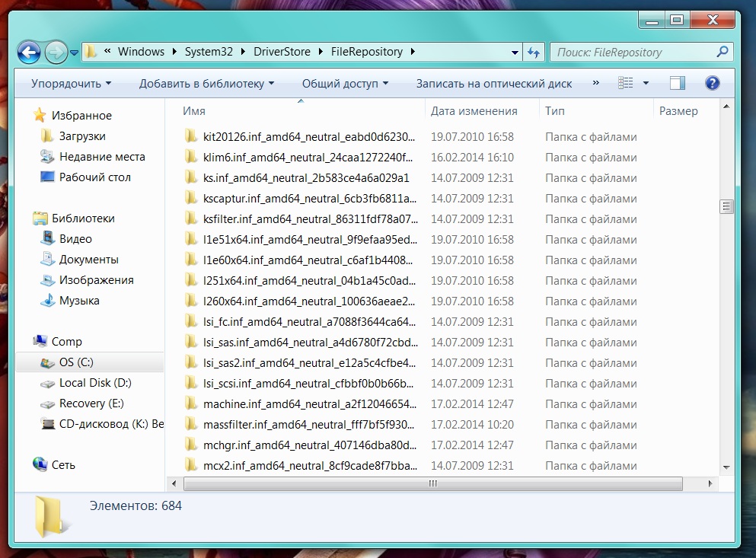
Task: Open the Упорядочить menu
Action: click(71, 84)
